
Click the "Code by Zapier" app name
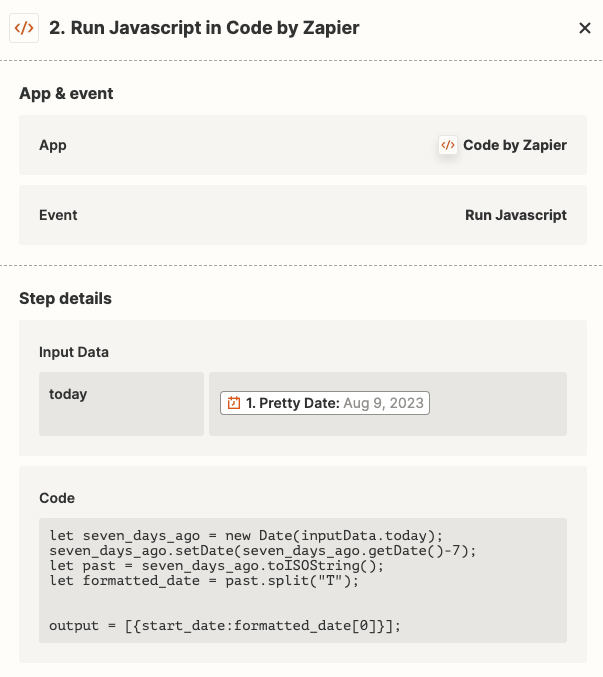[515, 145]
